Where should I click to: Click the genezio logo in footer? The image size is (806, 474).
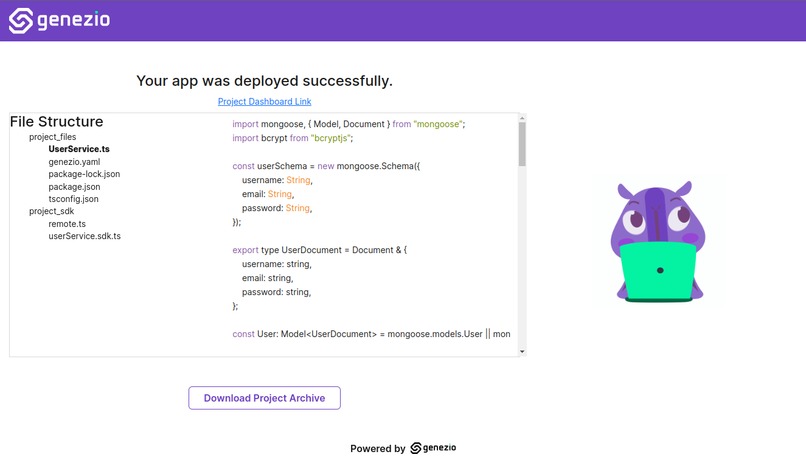[433, 448]
